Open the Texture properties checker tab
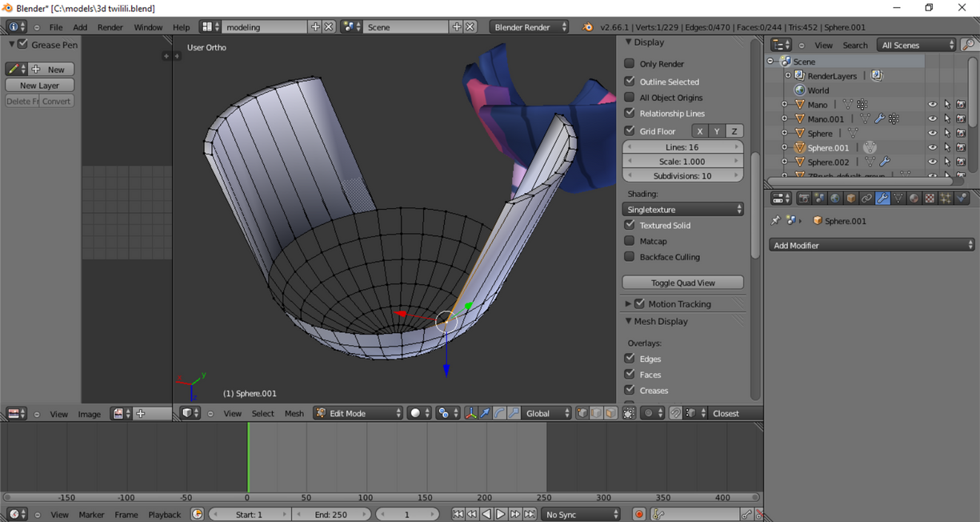The image size is (980, 522). [x=930, y=199]
